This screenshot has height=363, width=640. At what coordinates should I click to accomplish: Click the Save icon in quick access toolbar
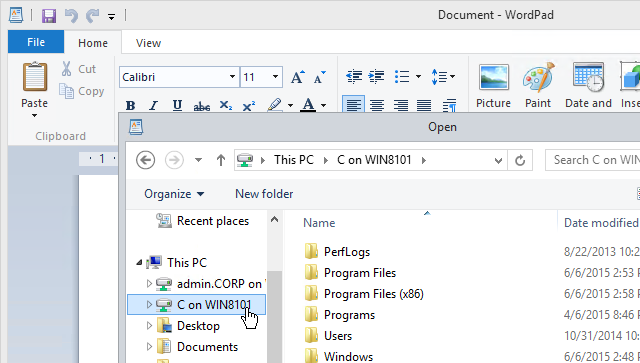tap(49, 16)
